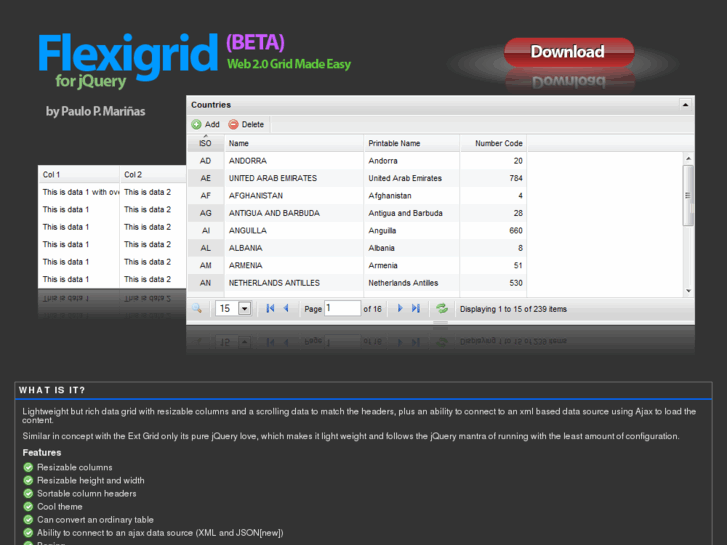Click the Delete button label
727x545 pixels.
tap(253, 124)
